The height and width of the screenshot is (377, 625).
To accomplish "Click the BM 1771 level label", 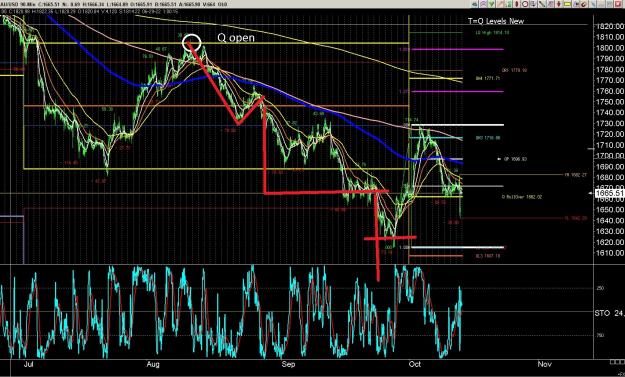I will [487, 79].
